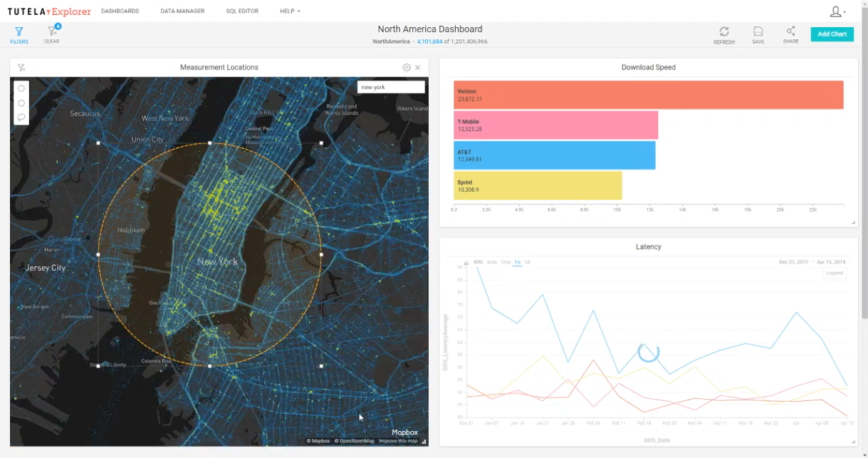Click the Secaucus label on map
Image resolution: width=868 pixels, height=458 pixels.
click(x=85, y=113)
